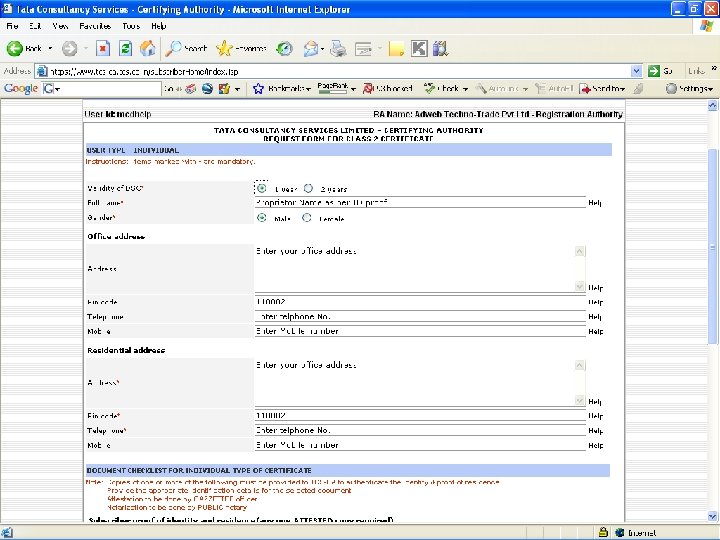
Task: Click the PageRank indicator
Action: [332, 88]
